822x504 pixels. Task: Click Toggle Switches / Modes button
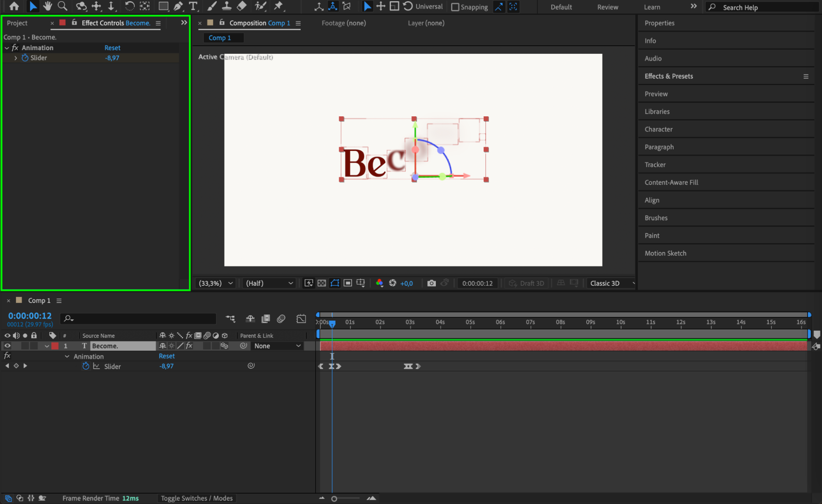point(197,498)
